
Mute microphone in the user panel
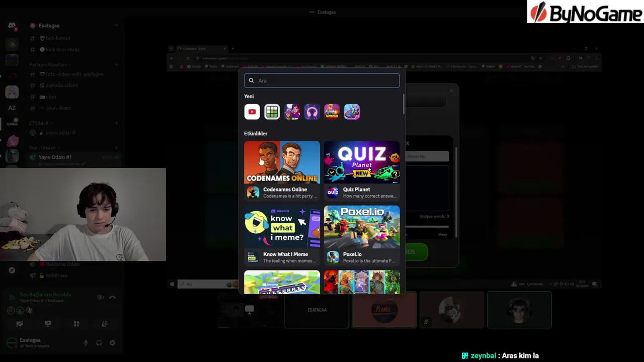click(86, 343)
